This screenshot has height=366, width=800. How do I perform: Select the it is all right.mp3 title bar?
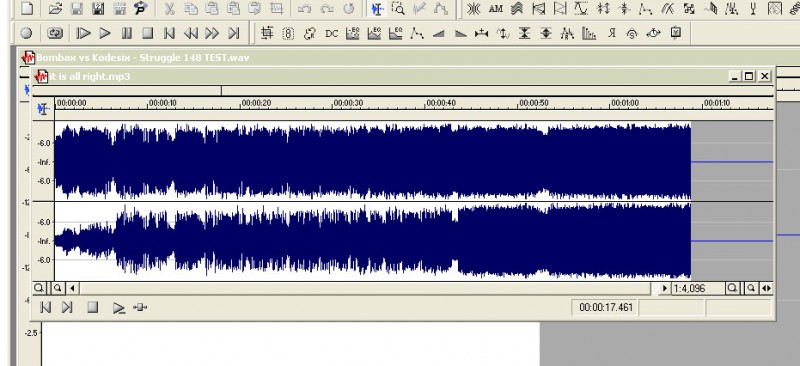pos(90,77)
